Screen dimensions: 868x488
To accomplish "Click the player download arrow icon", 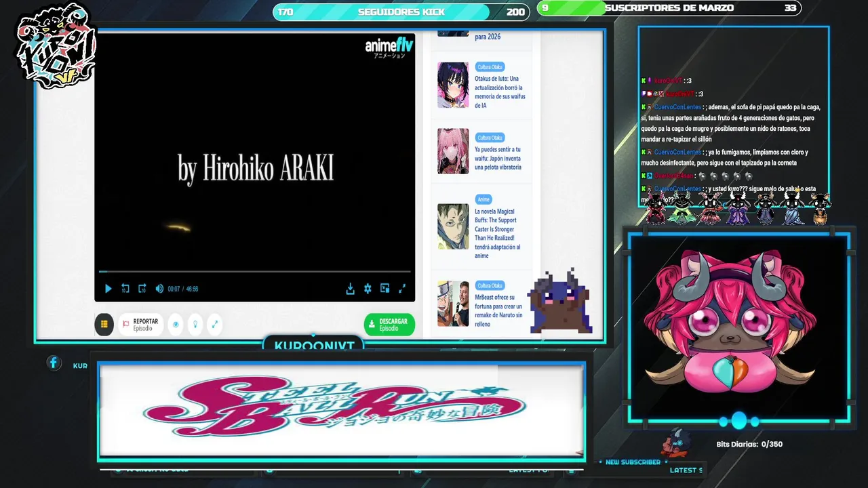I will pos(350,289).
